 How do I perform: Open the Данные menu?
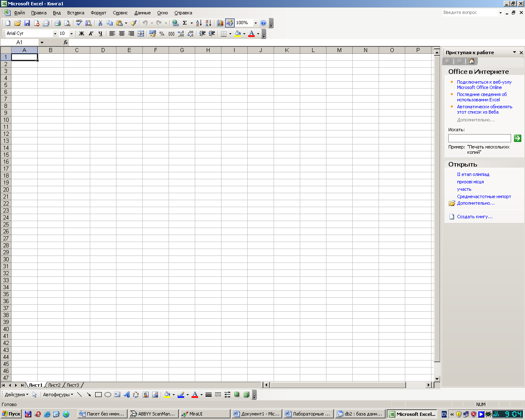pyautogui.click(x=142, y=13)
